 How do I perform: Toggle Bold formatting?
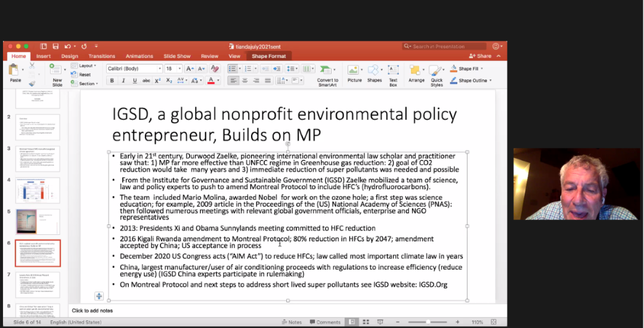pos(112,81)
